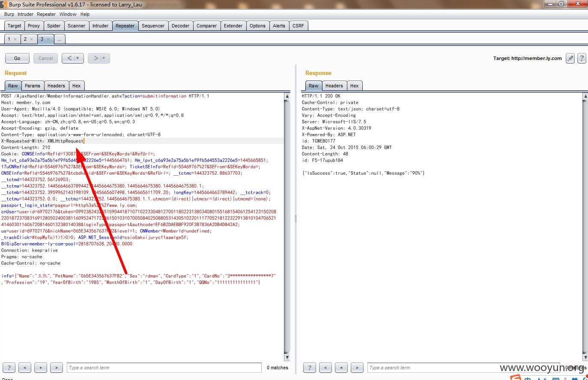Viewport: 588px width, 380px height.
Task: Show response Hex view tab
Action: coord(354,86)
